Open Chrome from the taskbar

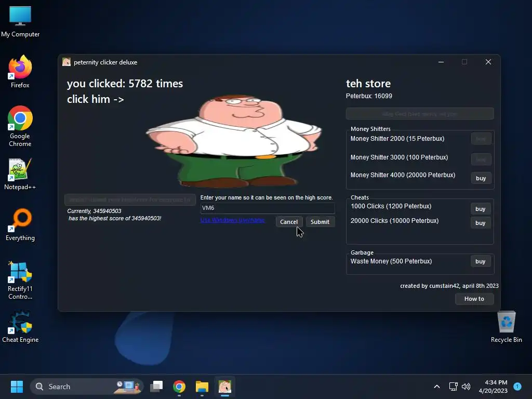[179, 387]
